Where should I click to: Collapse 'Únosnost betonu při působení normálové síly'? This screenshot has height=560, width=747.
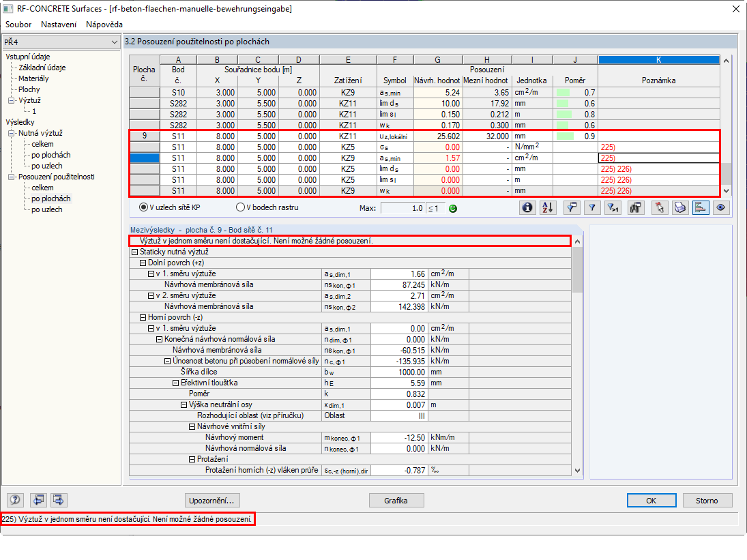(168, 362)
